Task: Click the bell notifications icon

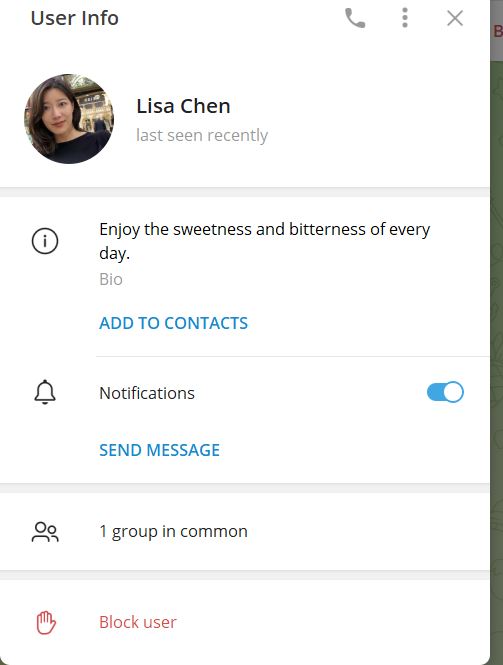Action: 45,392
